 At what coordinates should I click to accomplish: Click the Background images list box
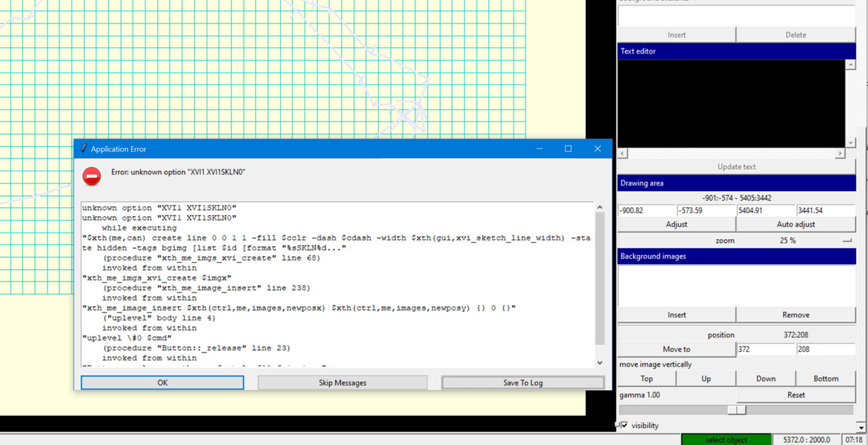click(737, 285)
